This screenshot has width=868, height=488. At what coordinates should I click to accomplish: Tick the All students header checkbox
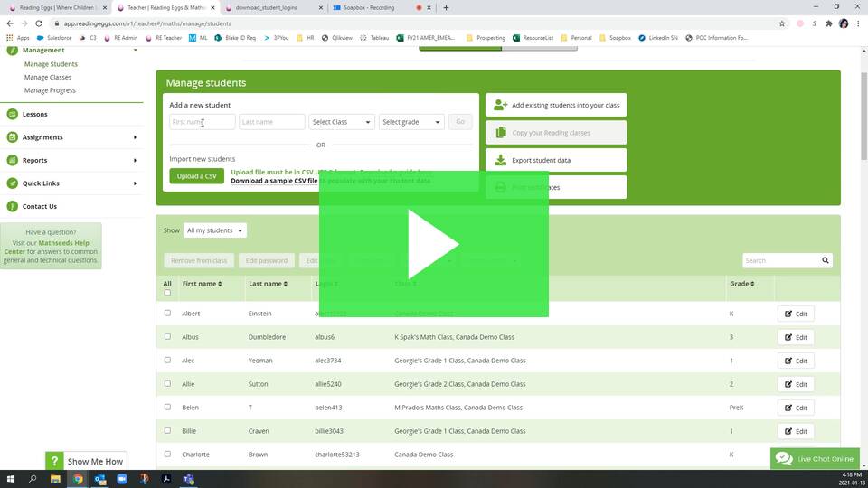tap(167, 293)
